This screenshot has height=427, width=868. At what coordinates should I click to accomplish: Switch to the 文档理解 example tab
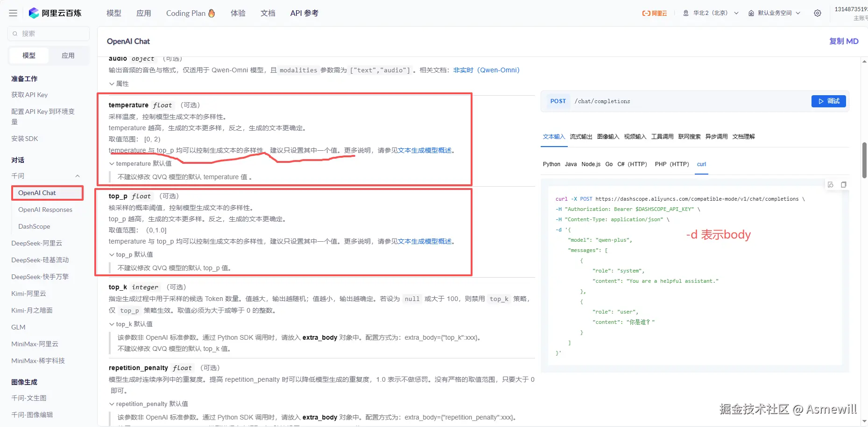[x=744, y=137]
